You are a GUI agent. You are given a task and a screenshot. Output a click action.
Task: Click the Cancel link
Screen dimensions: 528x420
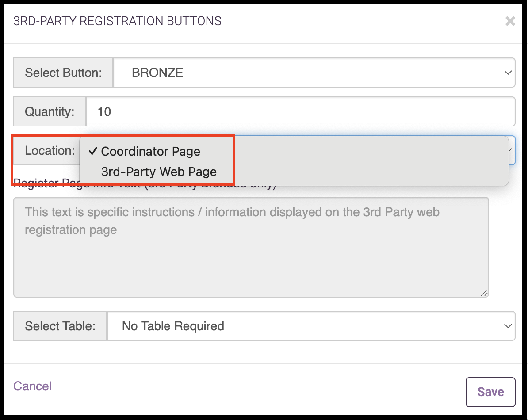[x=32, y=386]
